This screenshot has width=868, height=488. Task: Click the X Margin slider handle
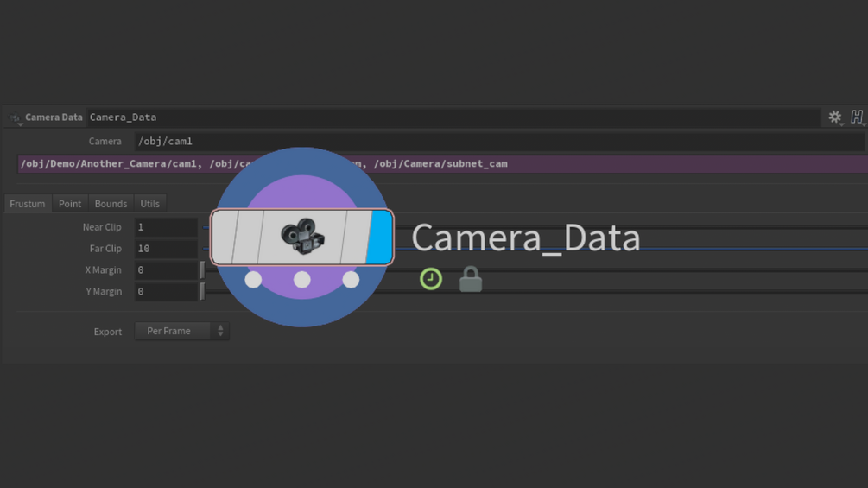203,270
